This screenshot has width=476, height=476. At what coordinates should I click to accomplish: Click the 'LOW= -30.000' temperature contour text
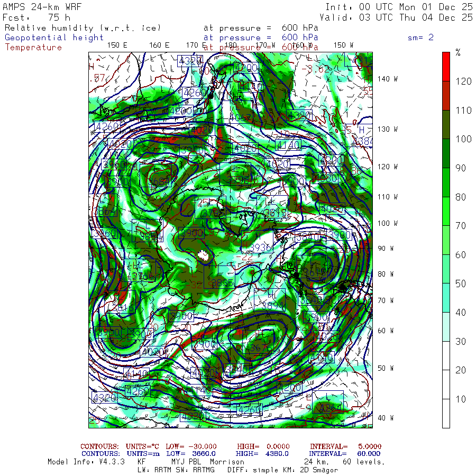coord(191,446)
